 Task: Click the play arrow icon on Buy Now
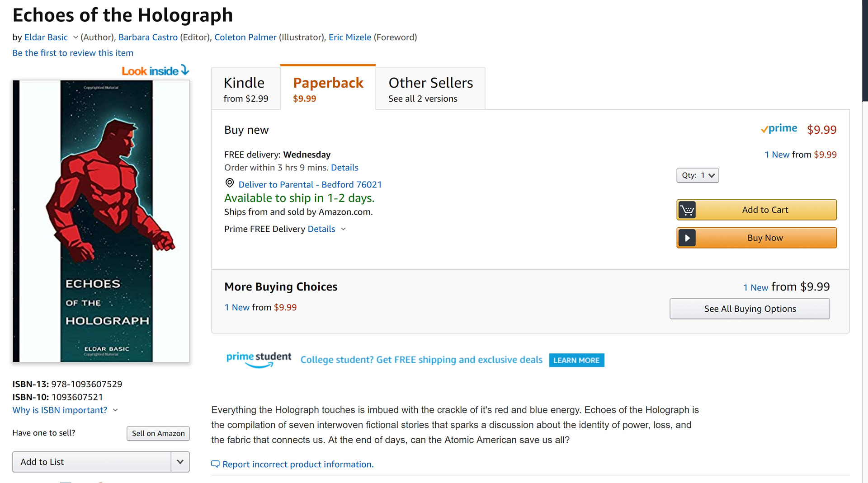[x=687, y=238]
